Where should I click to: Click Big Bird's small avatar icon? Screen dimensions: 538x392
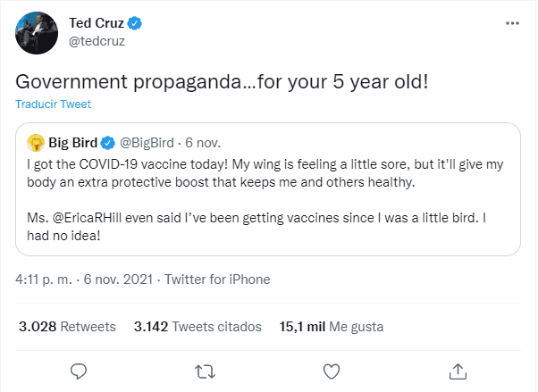[36, 141]
